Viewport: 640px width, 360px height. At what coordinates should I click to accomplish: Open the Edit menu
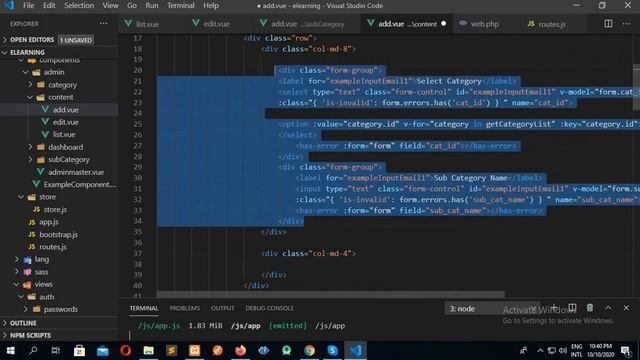(x=49, y=6)
